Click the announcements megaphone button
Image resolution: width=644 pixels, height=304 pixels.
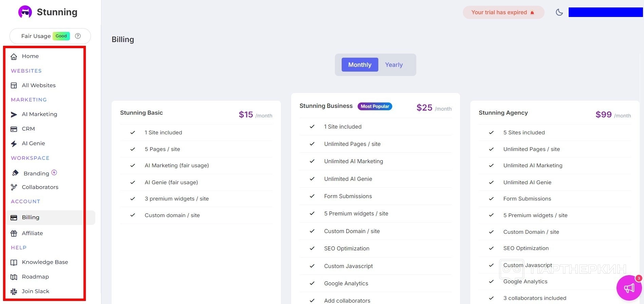(629, 288)
